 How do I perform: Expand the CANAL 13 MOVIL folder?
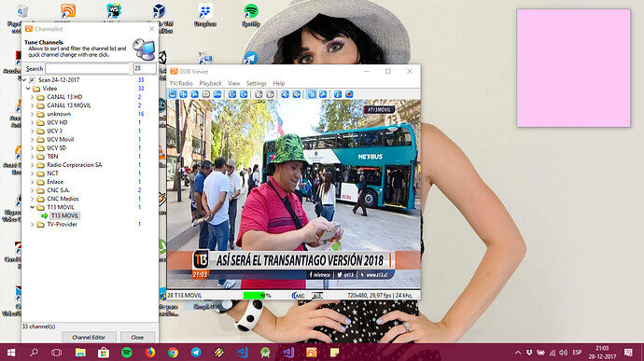coord(33,105)
